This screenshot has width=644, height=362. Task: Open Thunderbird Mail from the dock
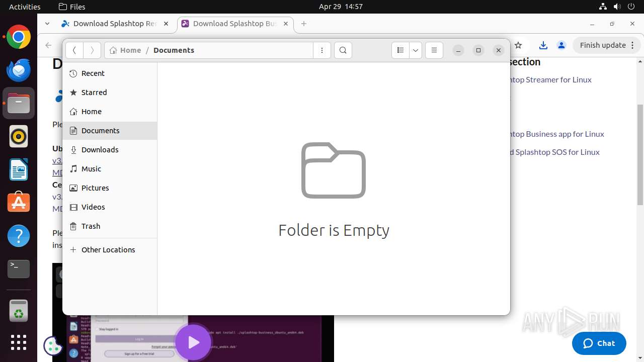19,70
